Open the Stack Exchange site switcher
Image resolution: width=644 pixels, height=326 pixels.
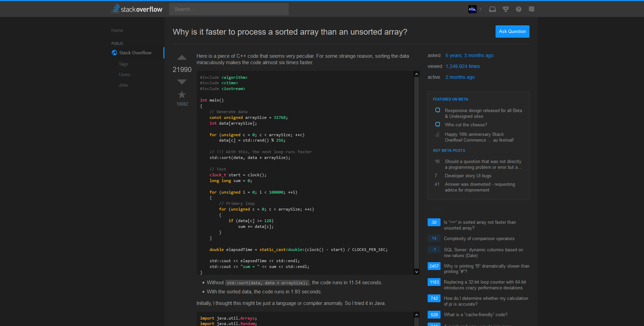[x=531, y=9]
